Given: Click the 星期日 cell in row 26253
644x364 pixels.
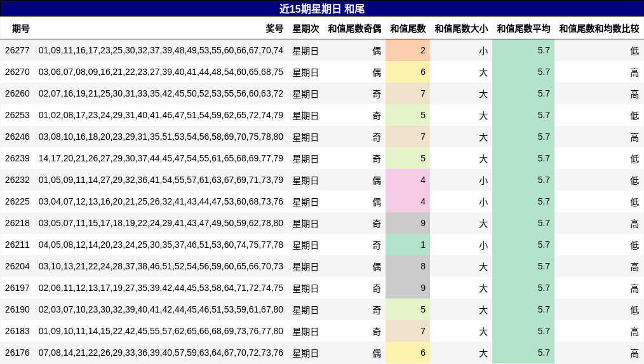Looking at the screenshot, I should (305, 116).
